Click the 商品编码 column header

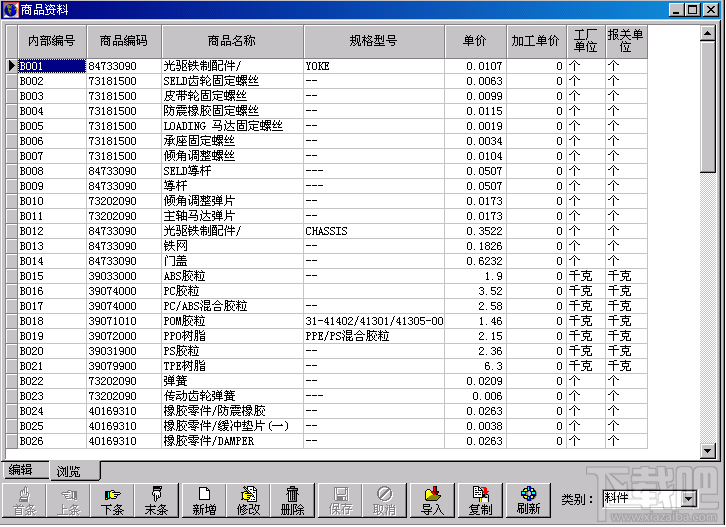(x=124, y=41)
